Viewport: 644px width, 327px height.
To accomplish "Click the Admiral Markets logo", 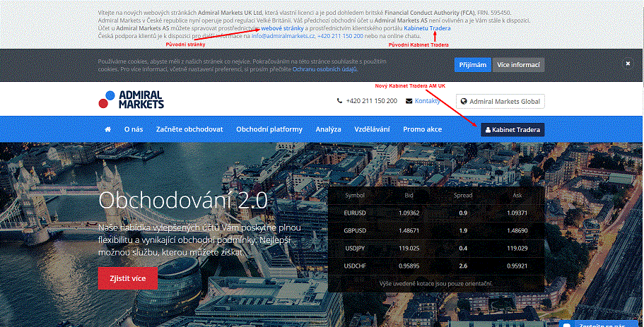I will [x=131, y=100].
